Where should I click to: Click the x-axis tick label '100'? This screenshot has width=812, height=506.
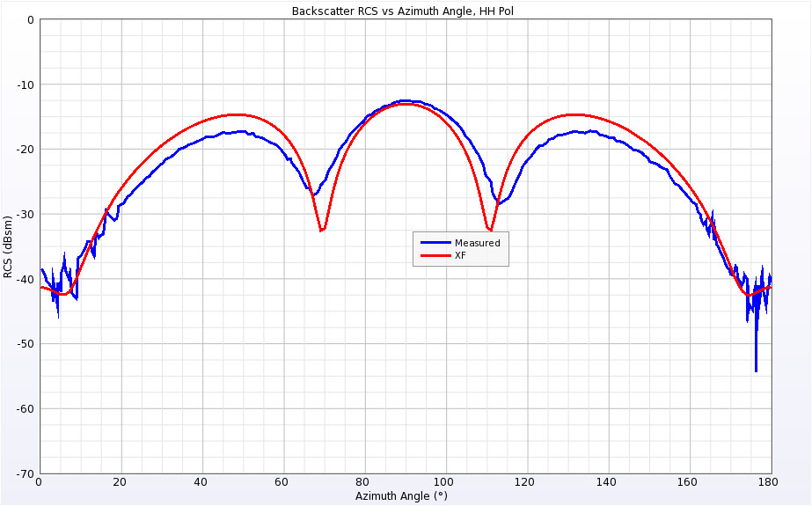(x=444, y=482)
